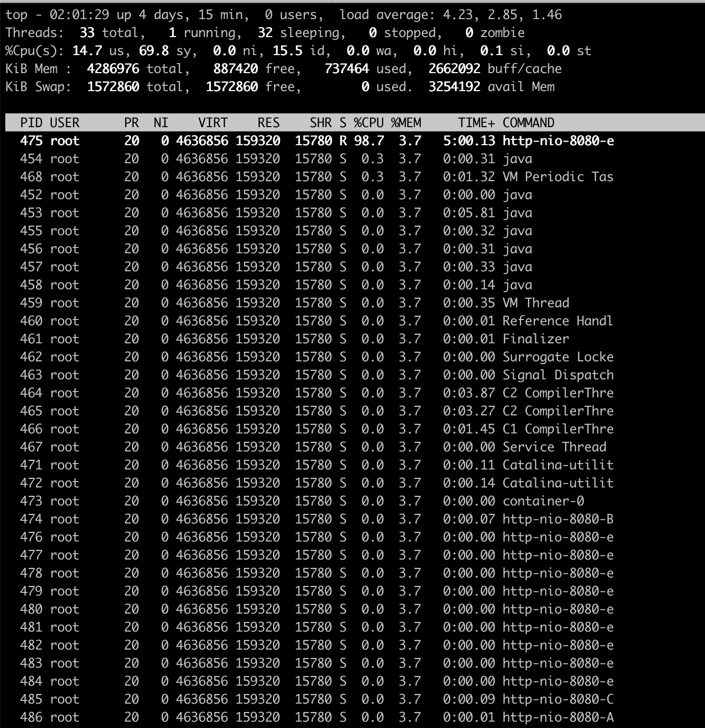Click PID 483 in the list

pos(31,663)
